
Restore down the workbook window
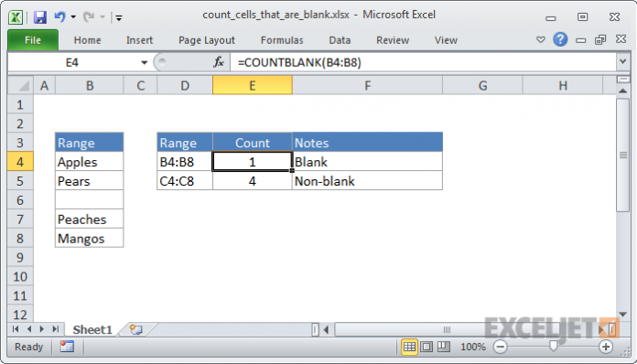(600, 39)
